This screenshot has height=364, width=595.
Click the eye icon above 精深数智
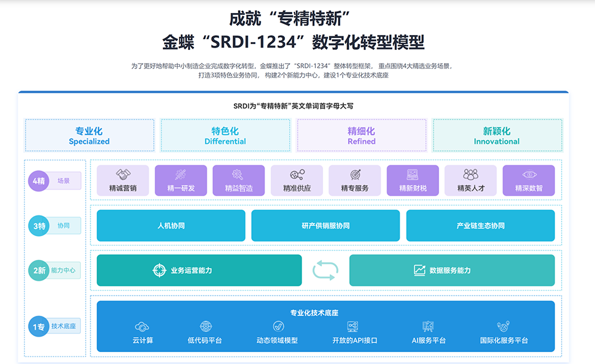click(x=529, y=175)
